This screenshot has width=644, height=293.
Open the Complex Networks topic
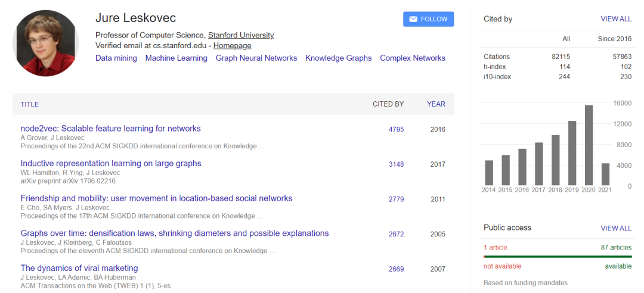413,58
